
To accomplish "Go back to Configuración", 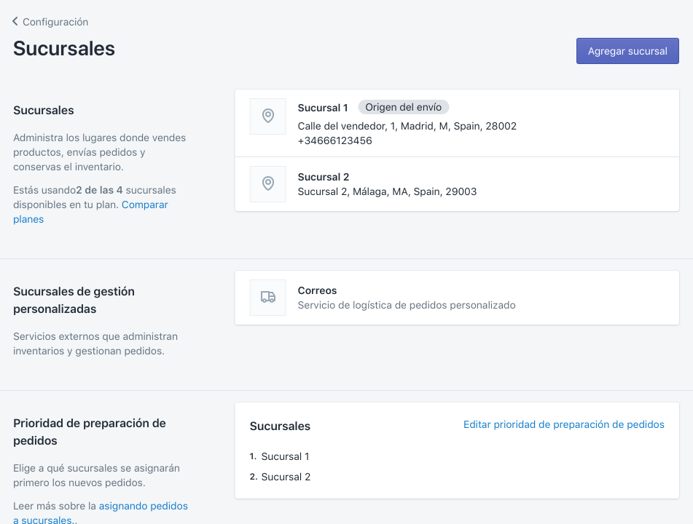I will pos(55,21).
